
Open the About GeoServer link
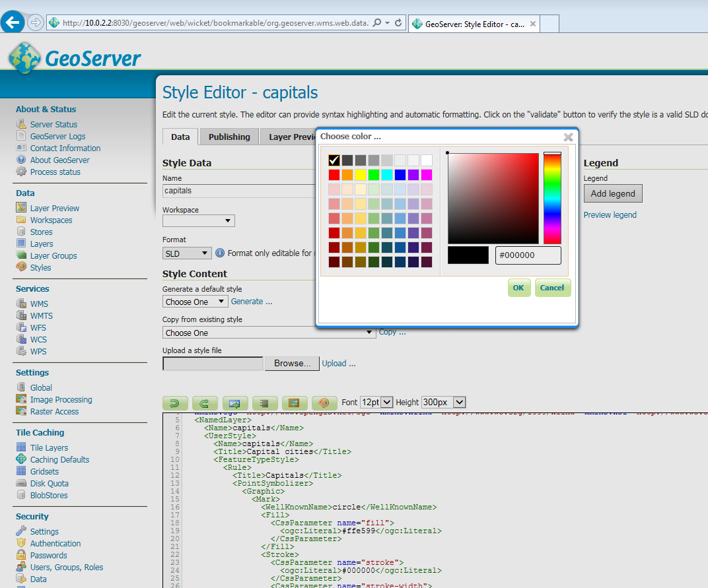tap(59, 160)
